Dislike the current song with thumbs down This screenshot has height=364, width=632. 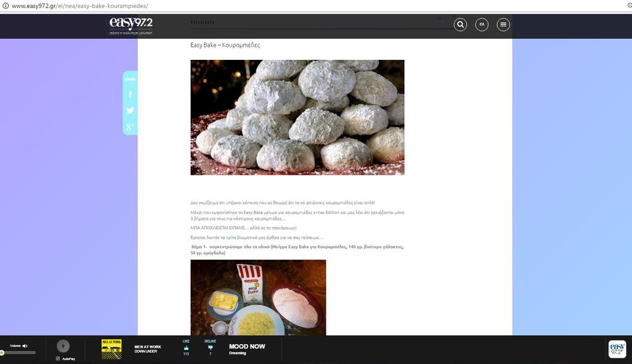[210, 348]
